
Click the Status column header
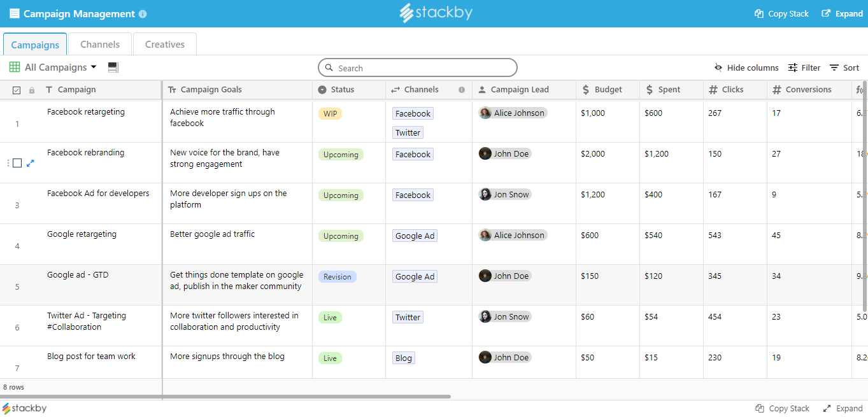tap(349, 90)
